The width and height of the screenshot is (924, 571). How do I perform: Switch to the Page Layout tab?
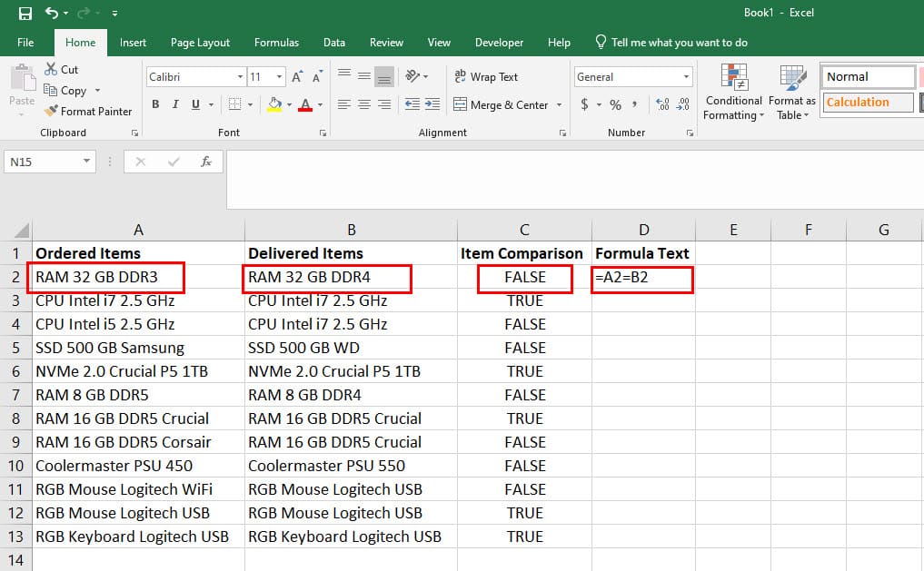(200, 43)
